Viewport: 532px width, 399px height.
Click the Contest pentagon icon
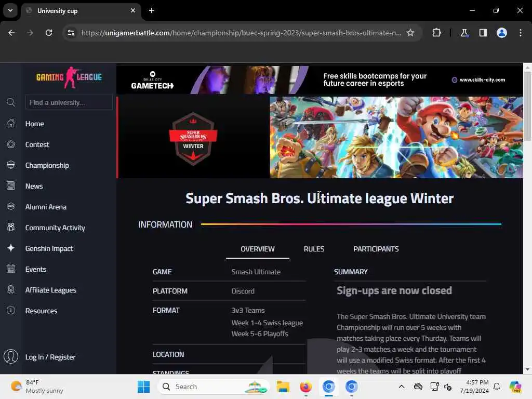(x=11, y=144)
